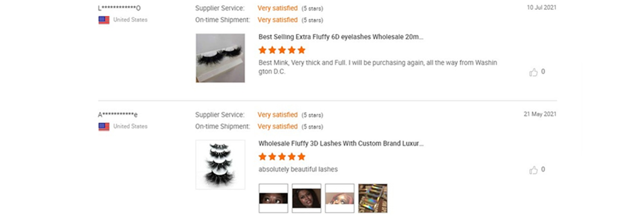644x218 pixels.
Task: Click the 10 Jul 2021 review date
Action: pyautogui.click(x=541, y=7)
